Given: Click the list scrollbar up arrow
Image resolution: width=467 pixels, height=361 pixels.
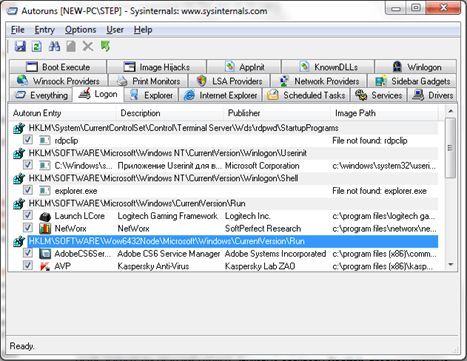Looking at the screenshot, I should point(450,111).
